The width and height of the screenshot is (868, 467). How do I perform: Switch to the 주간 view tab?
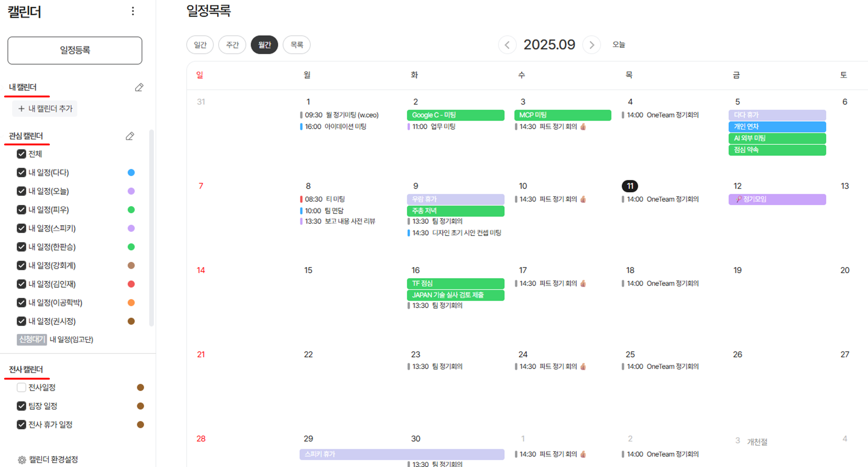[232, 45]
